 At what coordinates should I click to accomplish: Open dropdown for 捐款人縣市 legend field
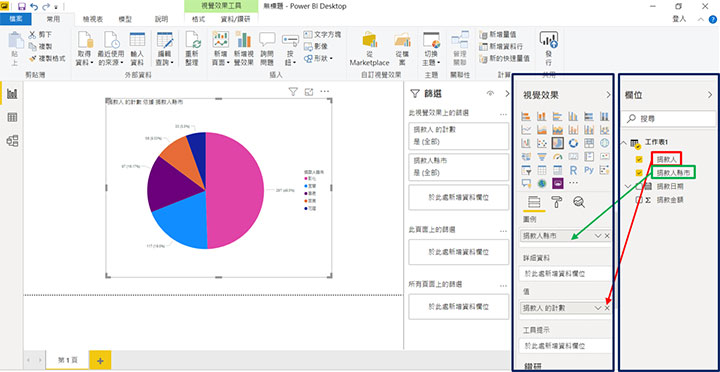(598, 236)
